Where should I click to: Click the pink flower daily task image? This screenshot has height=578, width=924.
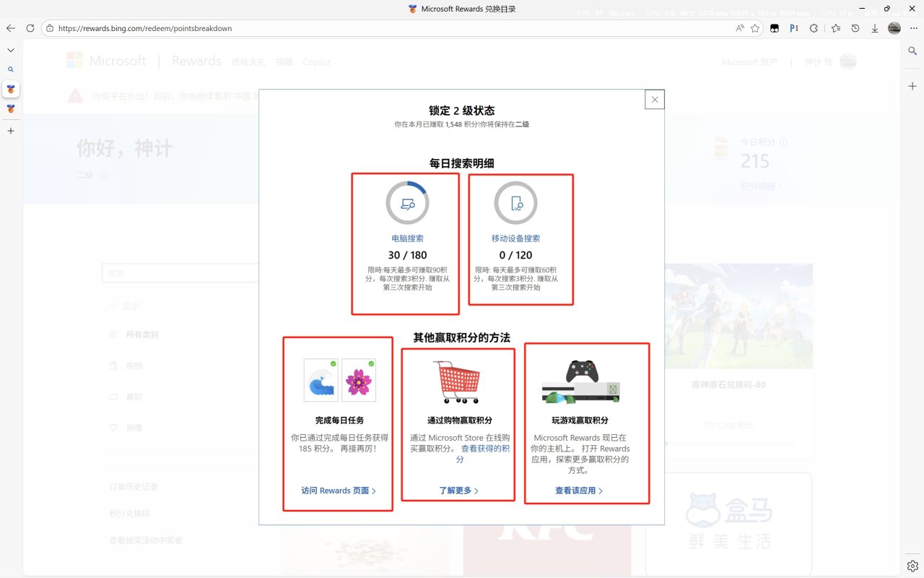point(359,380)
